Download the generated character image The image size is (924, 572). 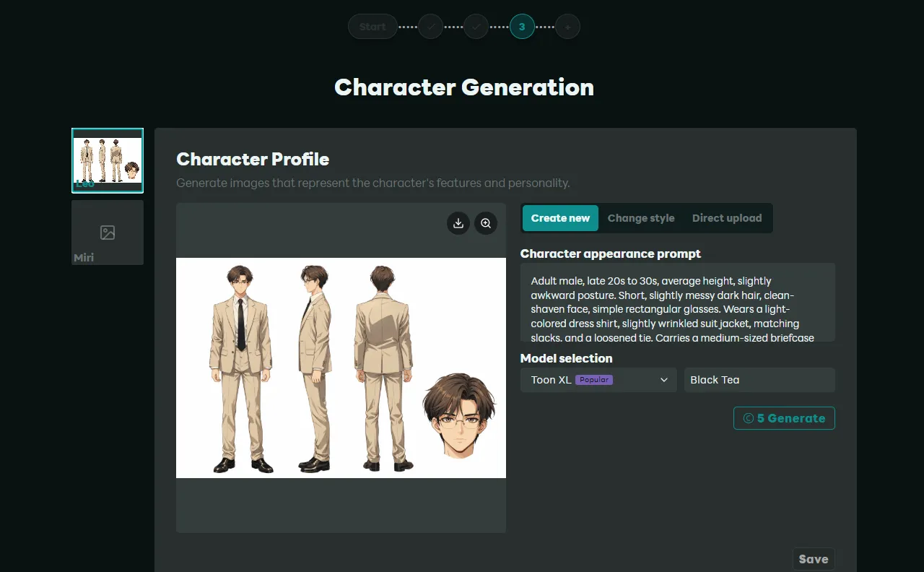pos(458,223)
